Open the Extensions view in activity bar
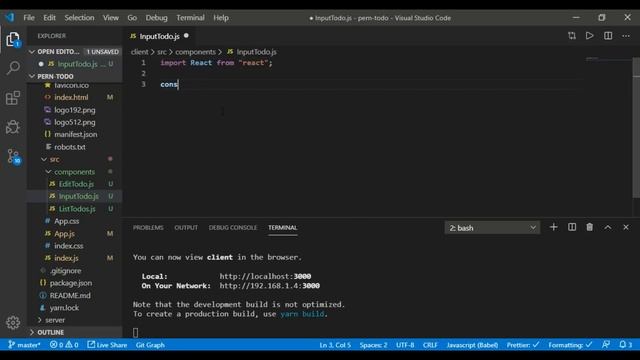 tap(13, 98)
